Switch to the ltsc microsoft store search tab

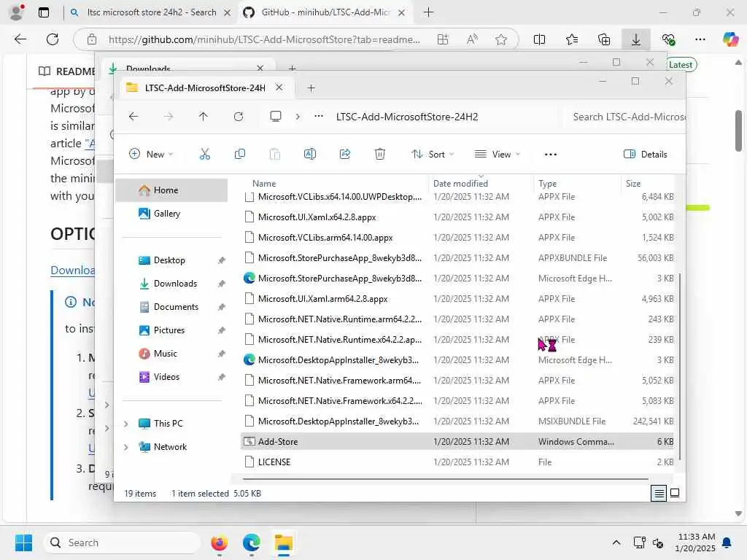(x=149, y=12)
